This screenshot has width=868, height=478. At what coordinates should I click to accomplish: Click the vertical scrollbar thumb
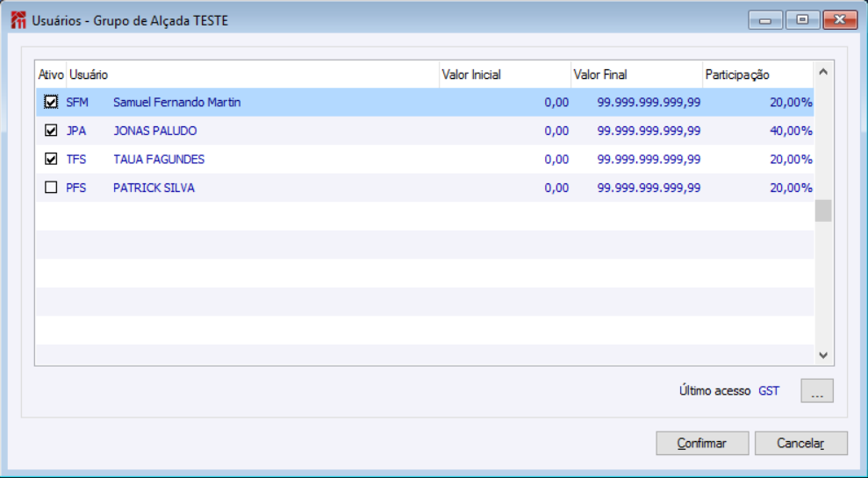click(x=823, y=210)
